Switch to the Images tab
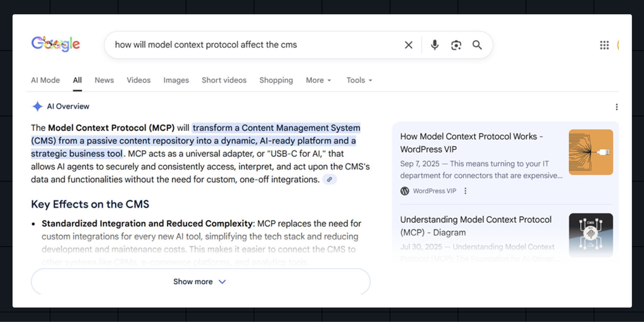This screenshot has width=644, height=322. point(176,80)
